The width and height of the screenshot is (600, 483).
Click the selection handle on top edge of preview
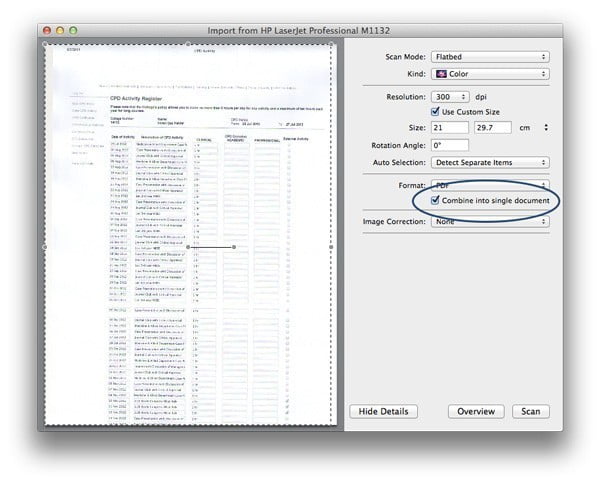(x=188, y=44)
